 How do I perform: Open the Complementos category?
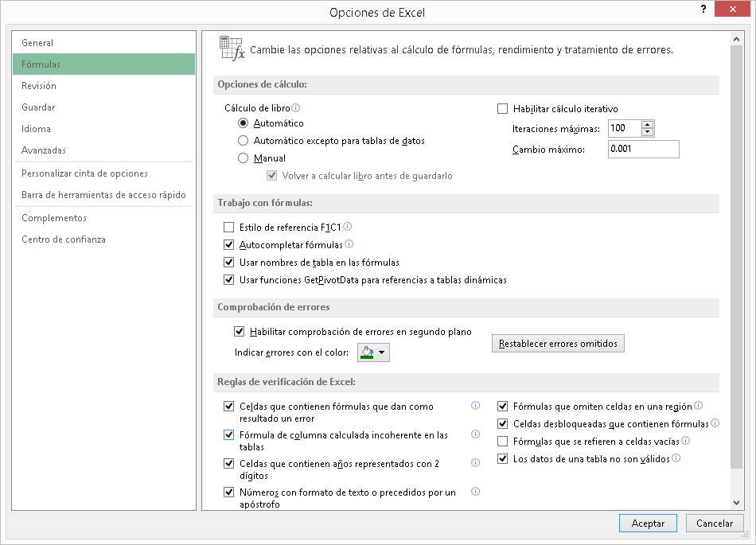pyautogui.click(x=103, y=218)
